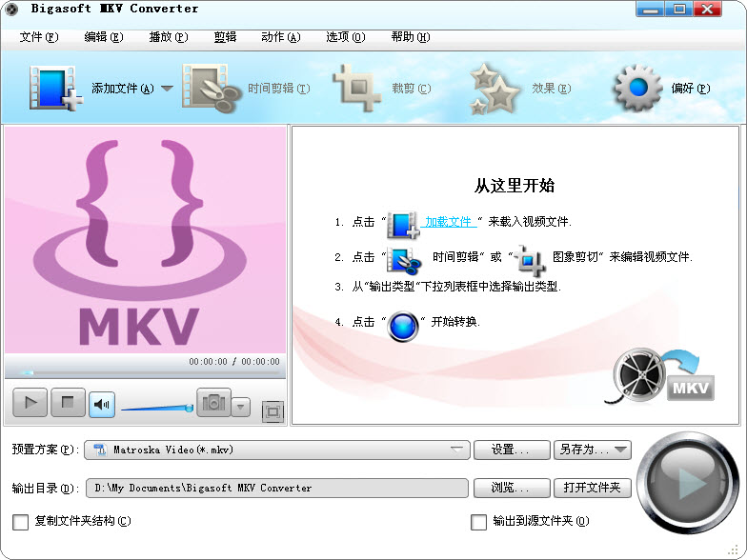Enable 输出到源文件夹 checkbox

478,522
